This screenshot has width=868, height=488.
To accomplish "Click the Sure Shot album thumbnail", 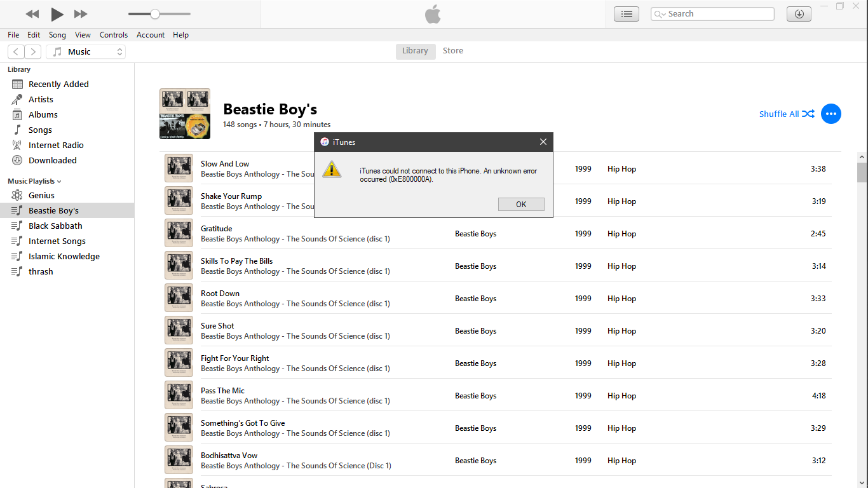I will coord(179,330).
